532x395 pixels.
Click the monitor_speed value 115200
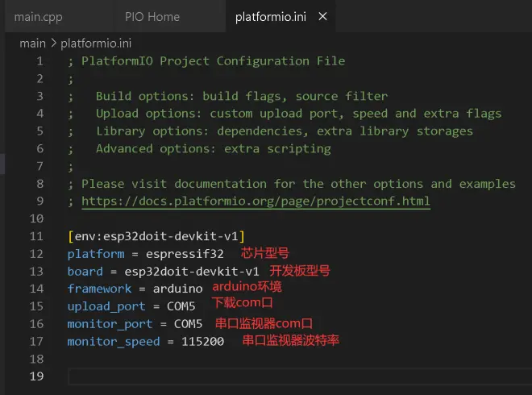(202, 341)
